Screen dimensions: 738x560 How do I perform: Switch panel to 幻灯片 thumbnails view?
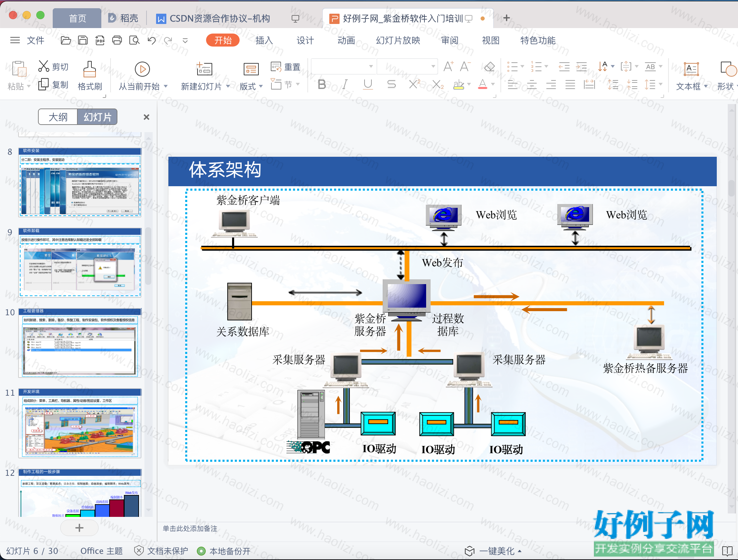[98, 117]
